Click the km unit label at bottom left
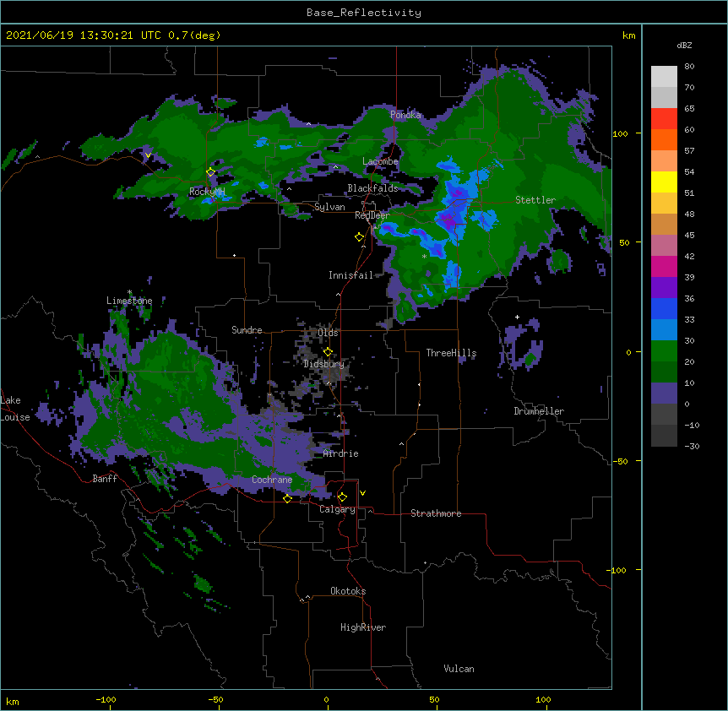The image size is (728, 711). pos(13,701)
